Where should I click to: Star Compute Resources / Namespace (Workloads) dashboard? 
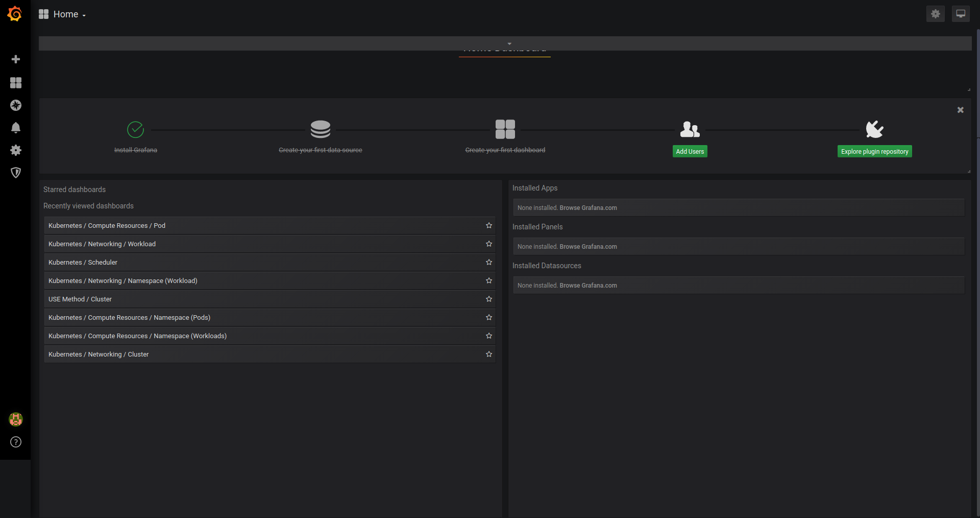489,336
